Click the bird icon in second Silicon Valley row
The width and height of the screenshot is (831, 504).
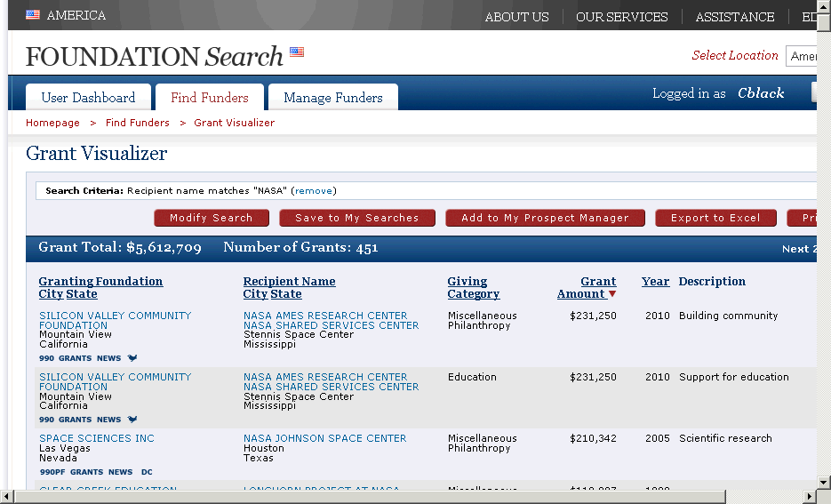click(132, 420)
